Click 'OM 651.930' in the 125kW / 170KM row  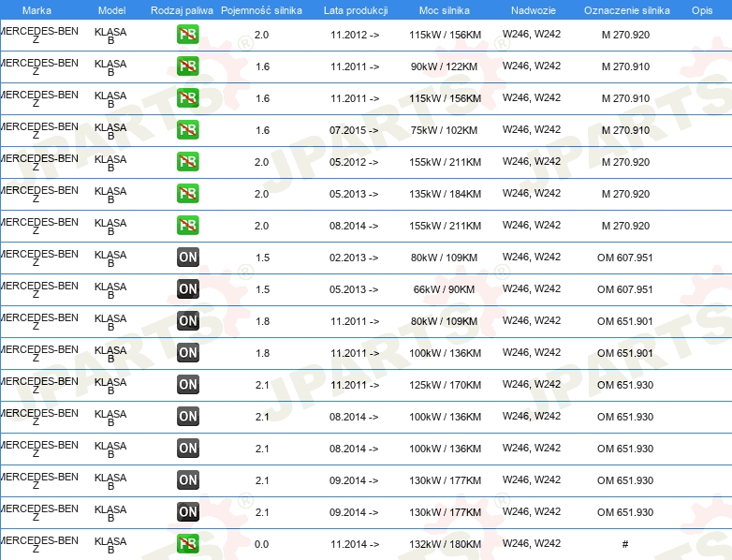tap(625, 385)
